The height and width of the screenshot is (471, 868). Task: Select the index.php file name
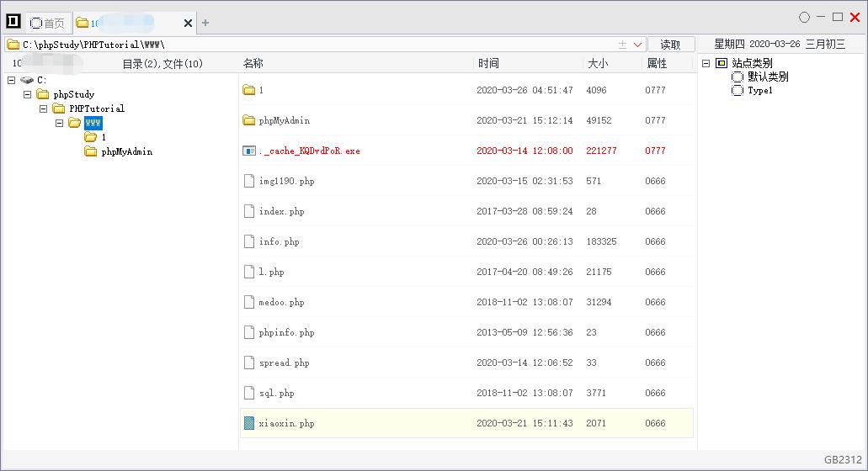tap(282, 212)
